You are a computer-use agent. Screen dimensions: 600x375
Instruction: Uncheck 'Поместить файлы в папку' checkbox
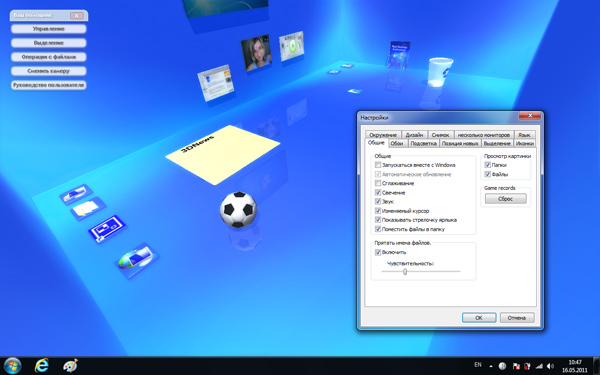pos(378,229)
